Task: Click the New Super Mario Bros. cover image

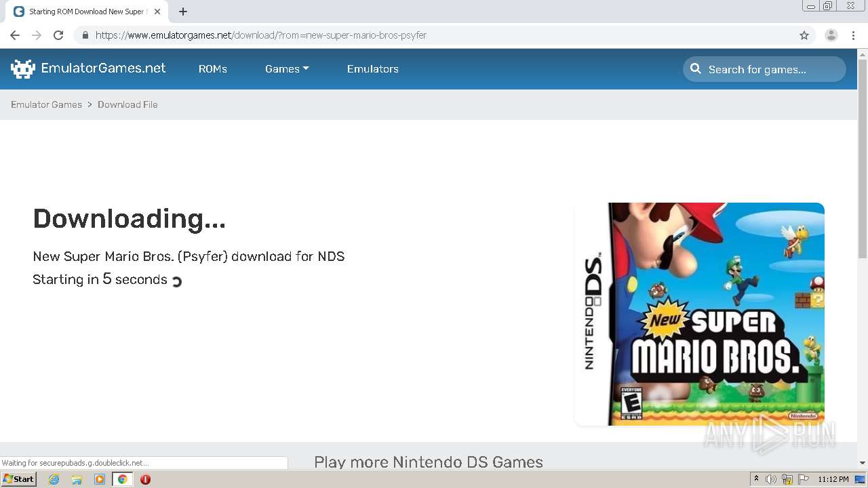Action: coord(700,314)
